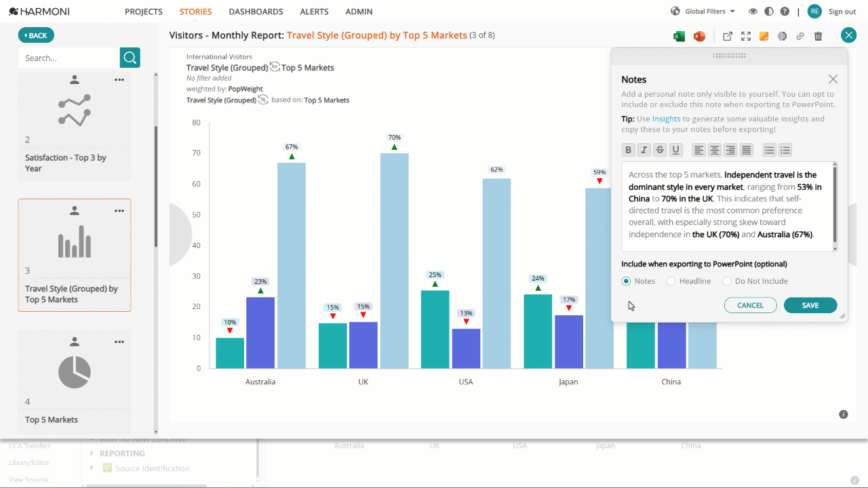Click the person icon on Travel Style card

75,211
